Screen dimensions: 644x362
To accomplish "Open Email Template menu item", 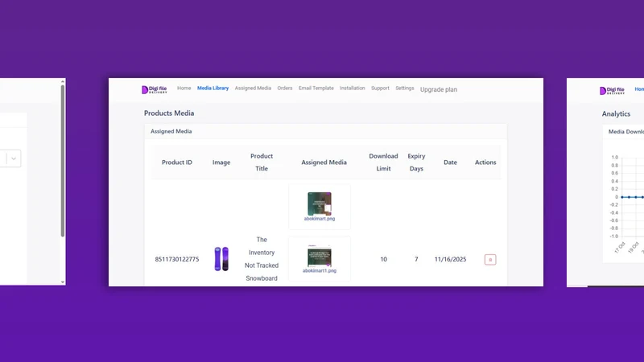I will [316, 88].
